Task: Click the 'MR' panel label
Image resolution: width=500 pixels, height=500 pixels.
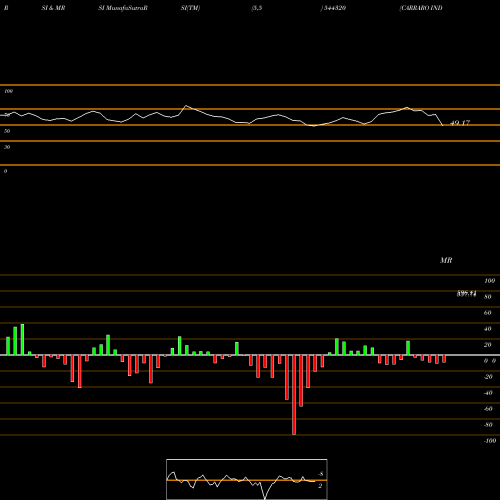Action: coord(446,260)
